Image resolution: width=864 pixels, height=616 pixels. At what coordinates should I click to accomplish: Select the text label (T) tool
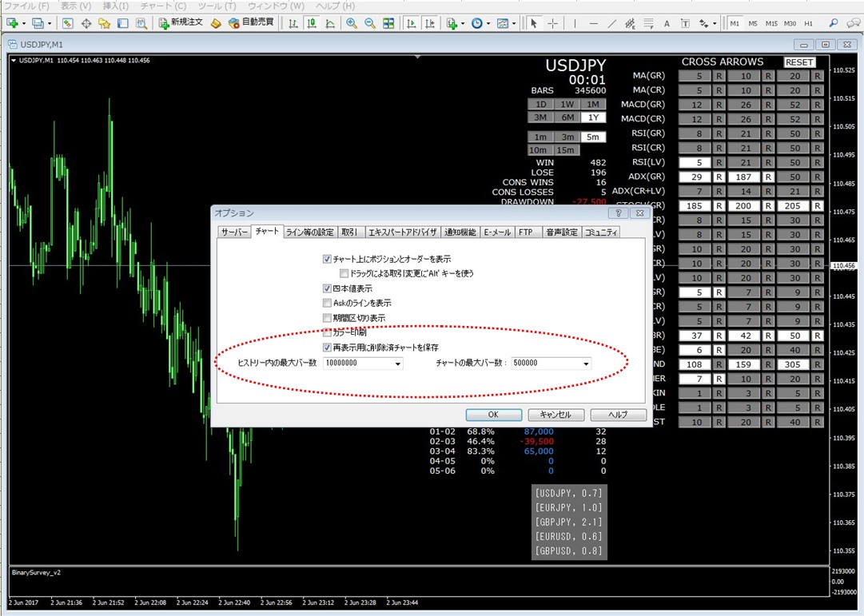pyautogui.click(x=685, y=23)
